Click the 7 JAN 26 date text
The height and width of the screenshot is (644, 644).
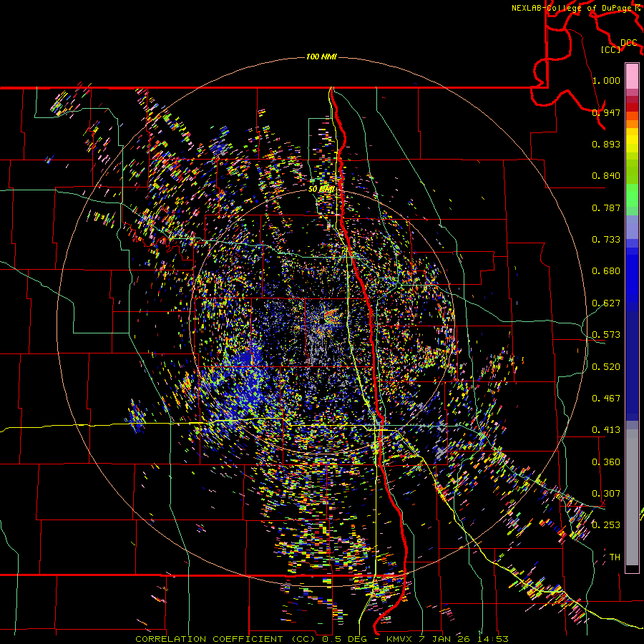click(x=445, y=639)
